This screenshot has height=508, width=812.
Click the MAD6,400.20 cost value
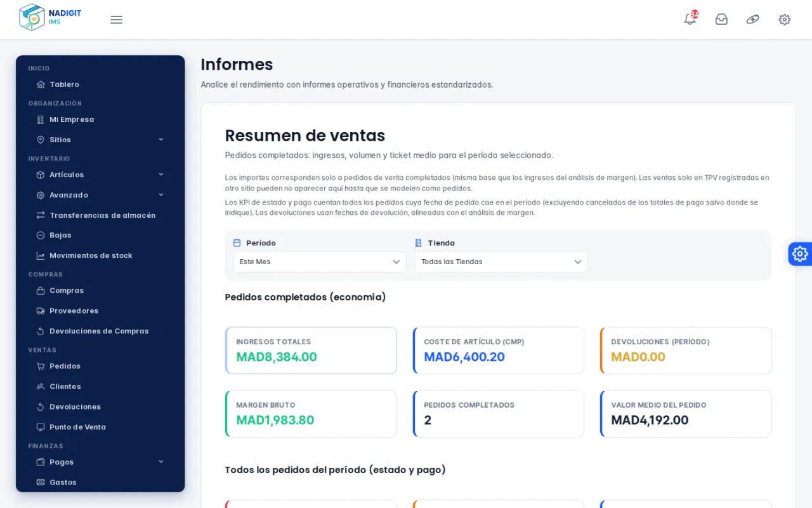coord(464,357)
